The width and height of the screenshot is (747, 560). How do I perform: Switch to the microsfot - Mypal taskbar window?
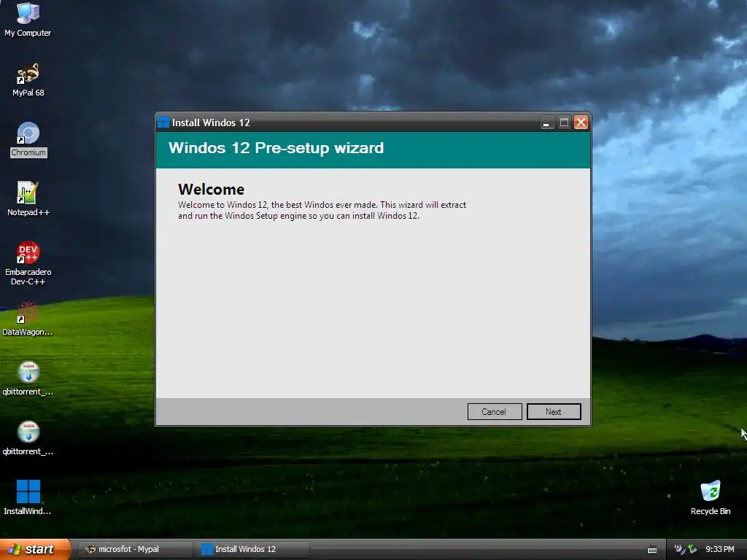(135, 549)
